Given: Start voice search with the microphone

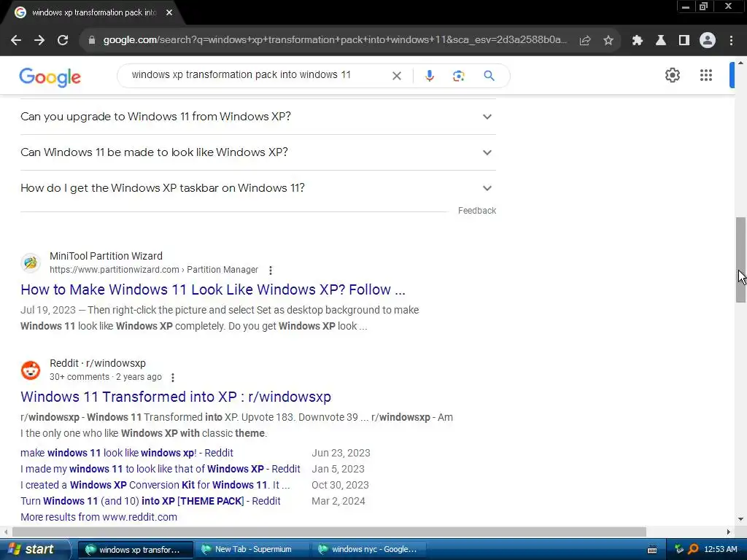Looking at the screenshot, I should [x=429, y=76].
